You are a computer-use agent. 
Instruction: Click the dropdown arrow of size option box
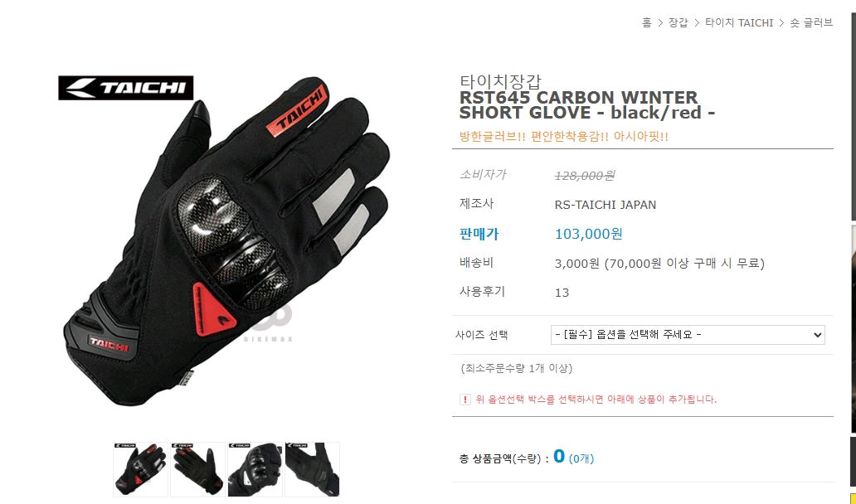click(817, 335)
